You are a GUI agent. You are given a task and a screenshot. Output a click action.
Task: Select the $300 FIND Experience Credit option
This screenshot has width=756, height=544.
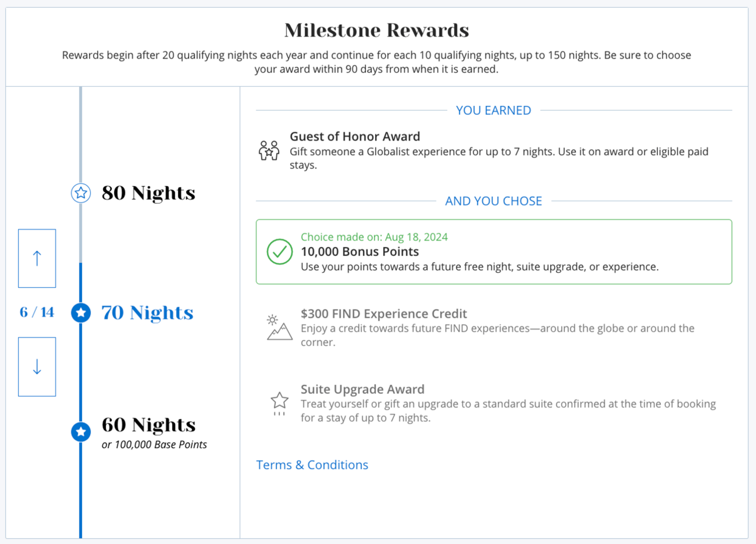(494, 328)
